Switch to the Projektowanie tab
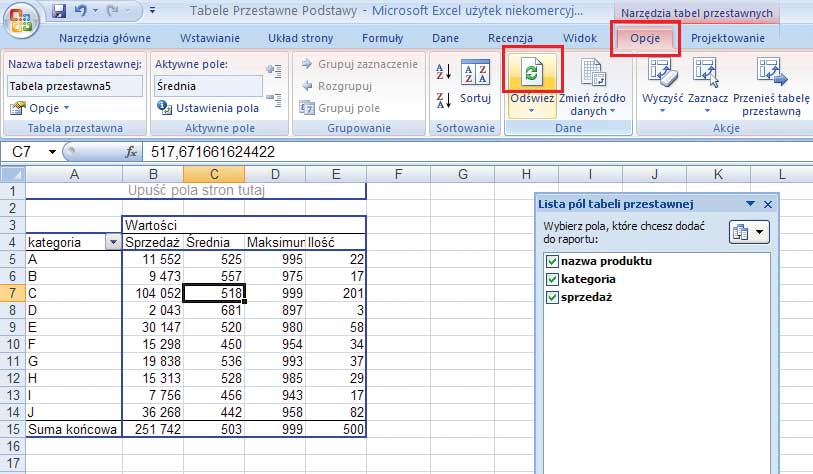Viewport: 813px width, 474px height. point(727,38)
